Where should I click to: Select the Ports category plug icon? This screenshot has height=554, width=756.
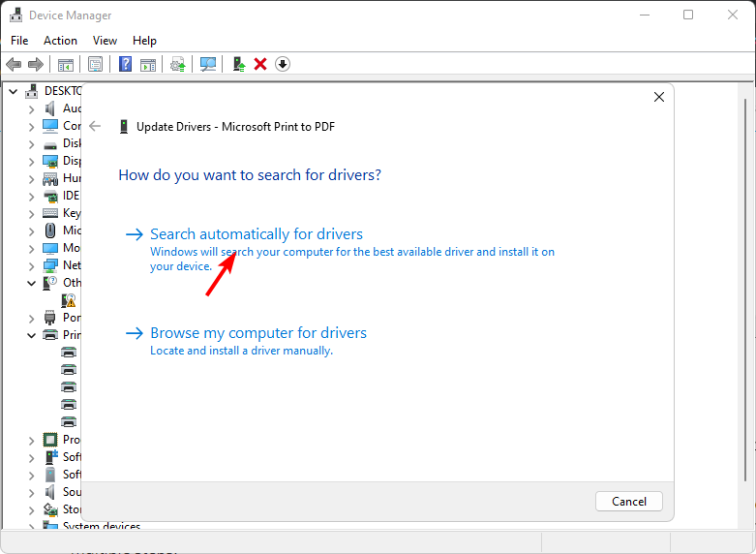(x=49, y=318)
